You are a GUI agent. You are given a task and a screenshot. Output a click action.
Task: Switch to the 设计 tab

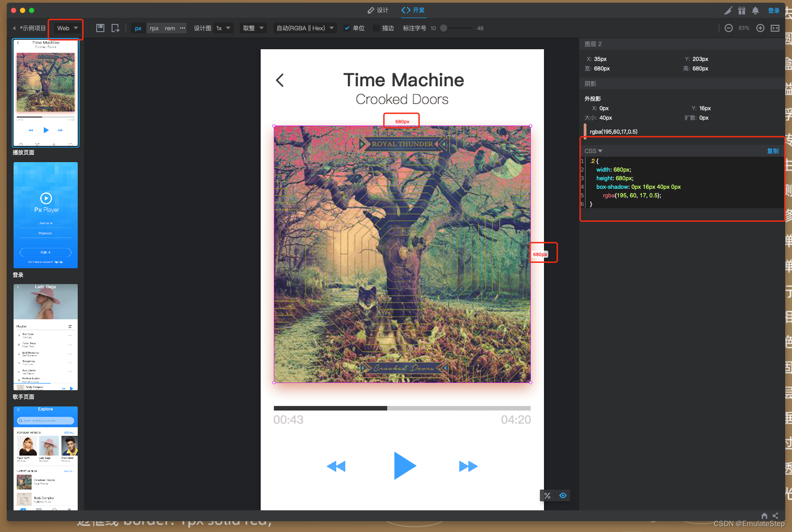tap(378, 10)
